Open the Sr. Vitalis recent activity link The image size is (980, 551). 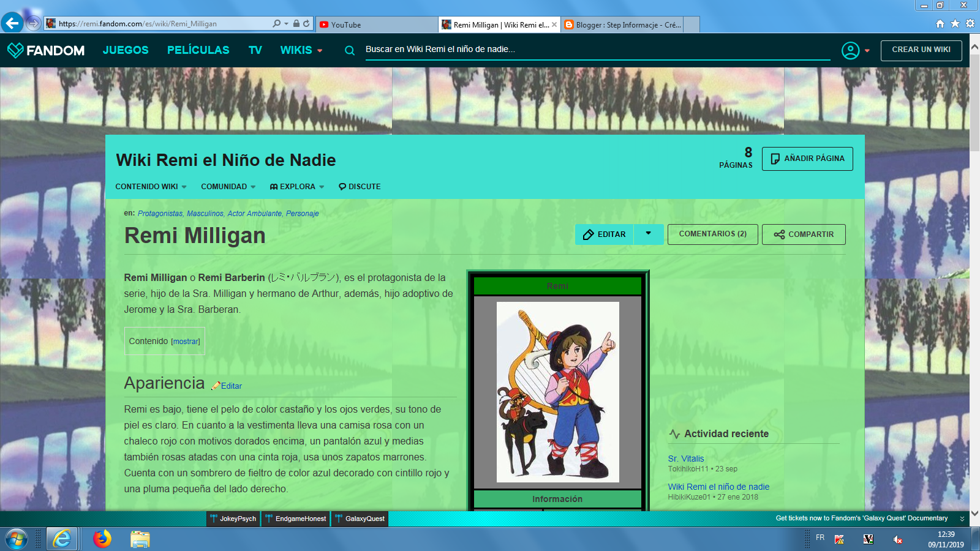pos(686,459)
